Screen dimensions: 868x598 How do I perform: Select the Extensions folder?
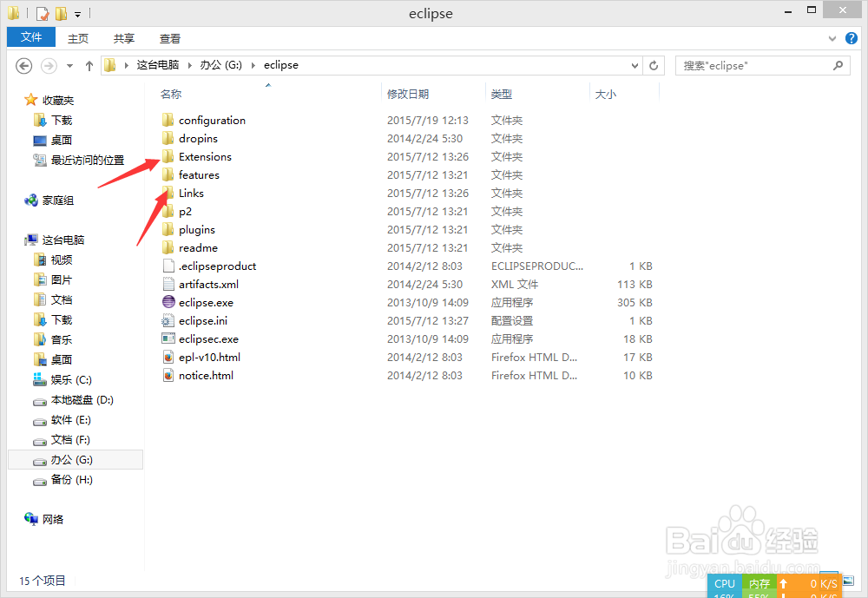coord(205,157)
